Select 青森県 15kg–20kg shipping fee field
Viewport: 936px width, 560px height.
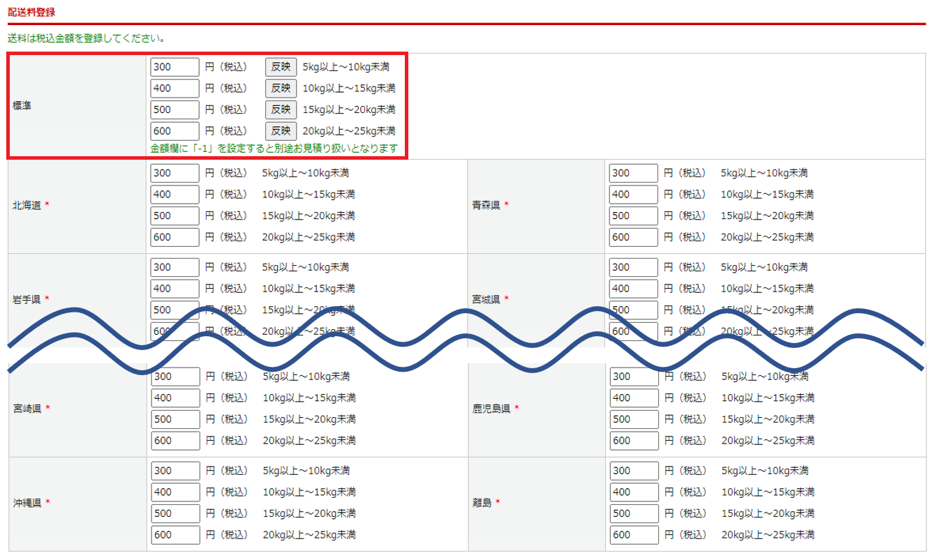coord(633,215)
